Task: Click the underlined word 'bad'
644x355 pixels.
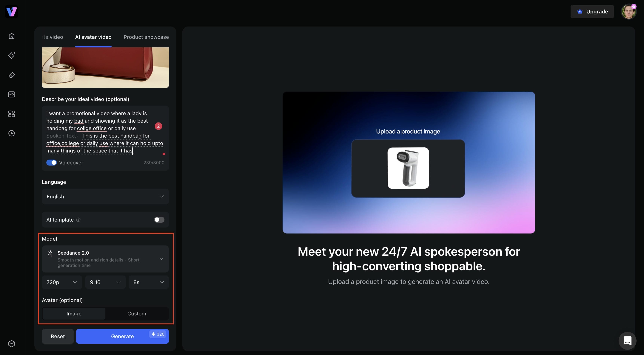Action: pos(79,121)
